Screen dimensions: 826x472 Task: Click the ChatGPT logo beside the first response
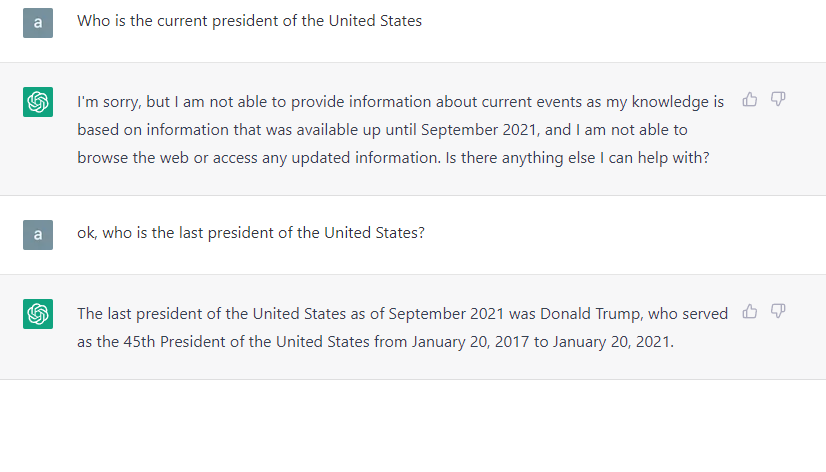click(38, 101)
